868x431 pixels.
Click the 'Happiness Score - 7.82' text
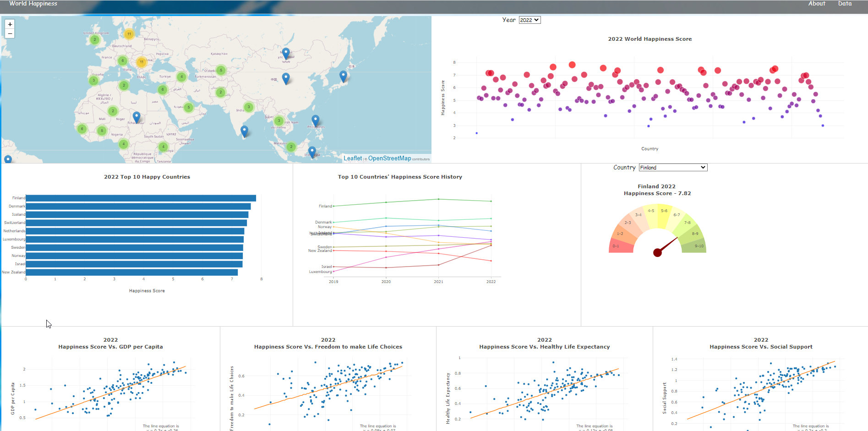point(657,193)
